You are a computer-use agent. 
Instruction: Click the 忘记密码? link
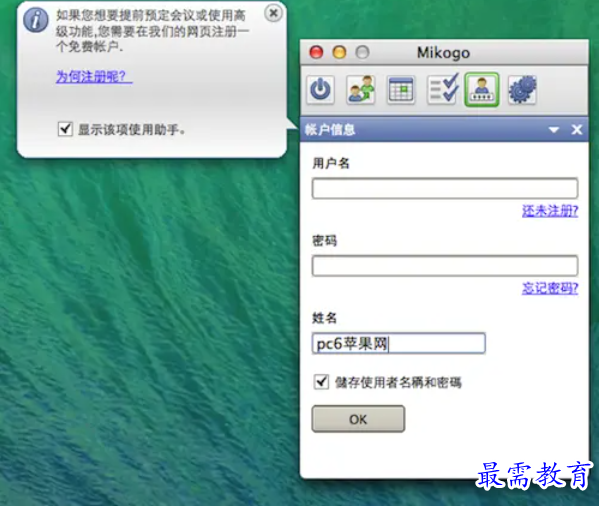pyautogui.click(x=550, y=288)
